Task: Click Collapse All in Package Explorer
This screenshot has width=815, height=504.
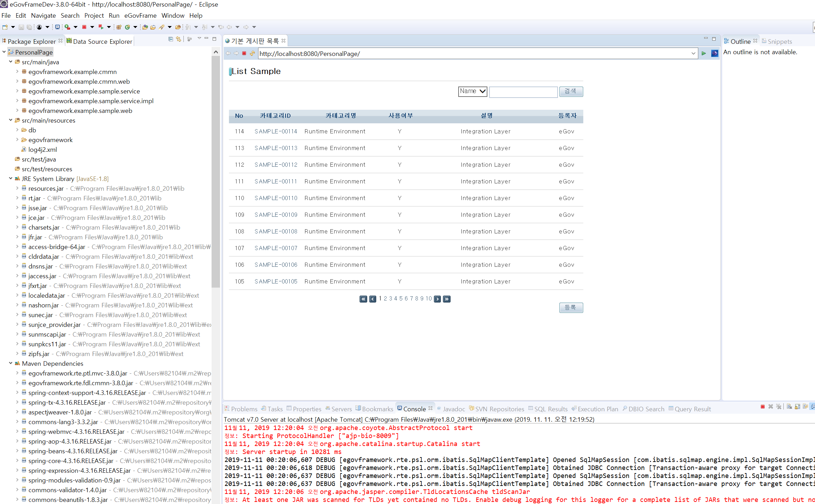Action: point(171,39)
